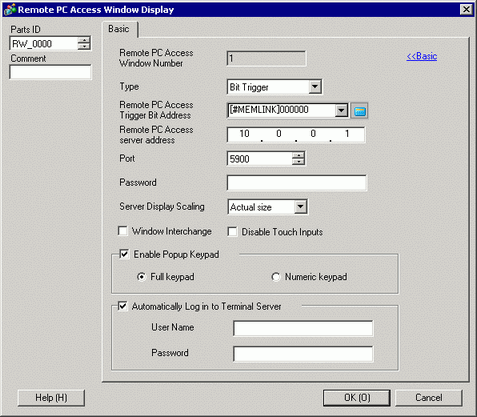Open the address browser icon beside Trigger Bit Address
The image size is (477, 417).
[x=359, y=111]
